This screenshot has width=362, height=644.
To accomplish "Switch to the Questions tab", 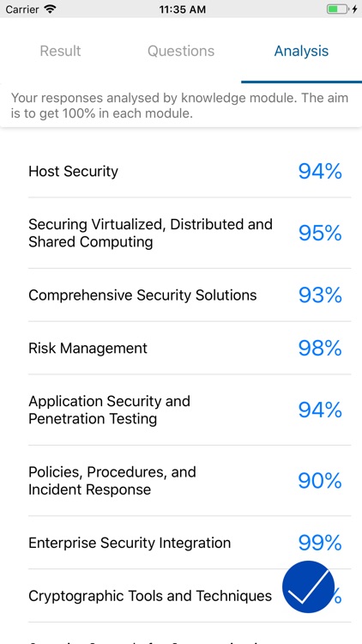I will coord(181,51).
